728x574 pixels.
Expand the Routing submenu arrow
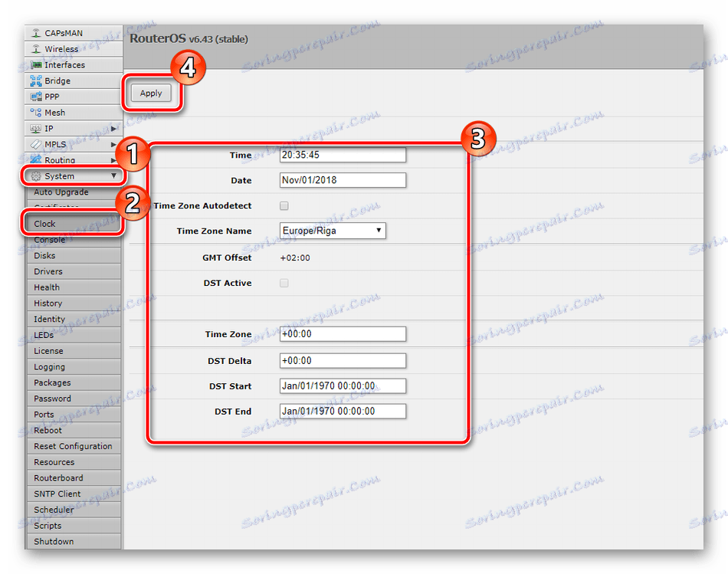(113, 159)
